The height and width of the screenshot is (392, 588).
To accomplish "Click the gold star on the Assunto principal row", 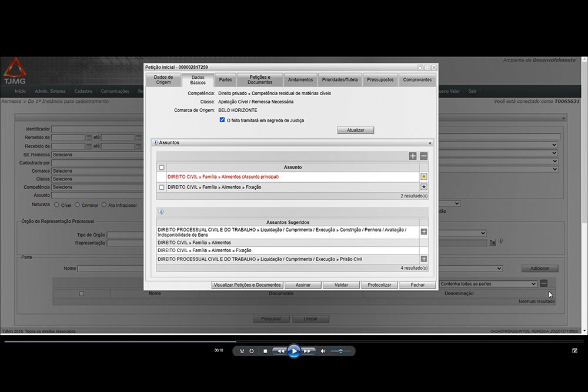I will click(424, 176).
